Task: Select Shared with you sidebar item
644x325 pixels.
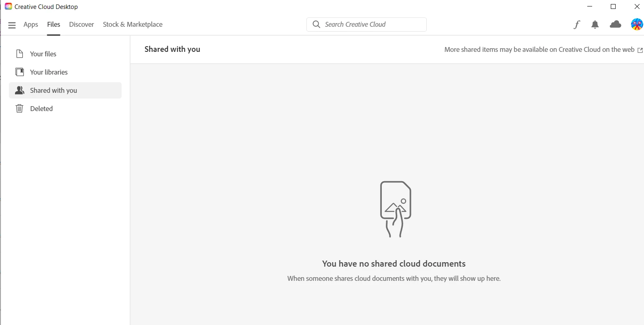Action: pyautogui.click(x=65, y=90)
